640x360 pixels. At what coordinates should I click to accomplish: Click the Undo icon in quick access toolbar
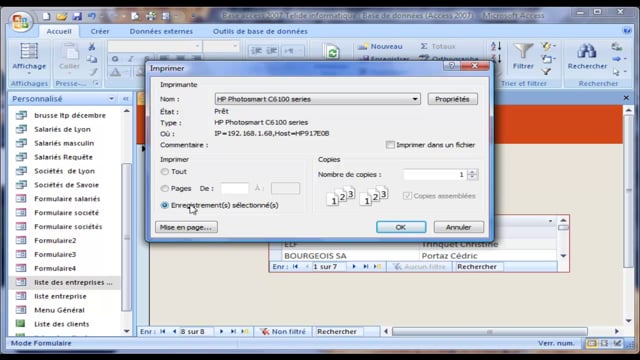[91, 16]
